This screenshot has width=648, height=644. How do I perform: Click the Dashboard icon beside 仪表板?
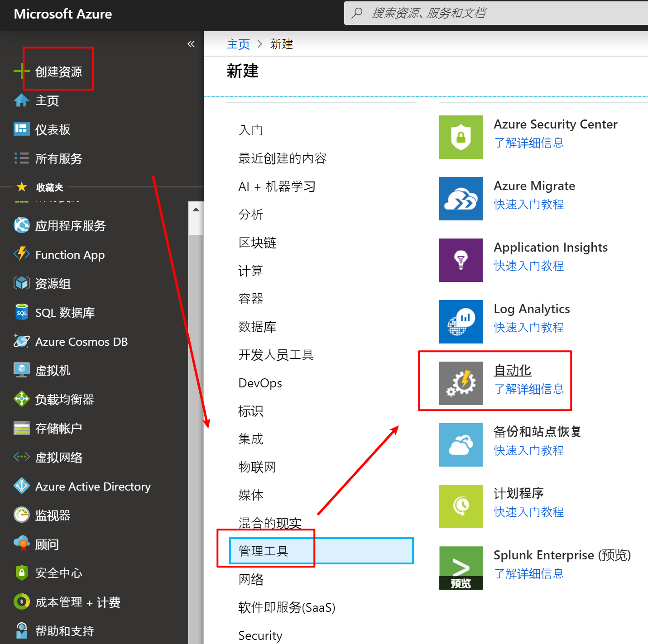(21, 129)
